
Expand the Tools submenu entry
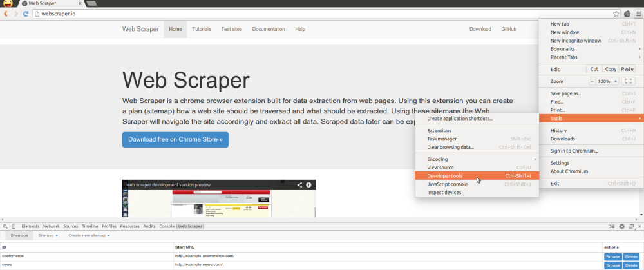click(x=591, y=119)
